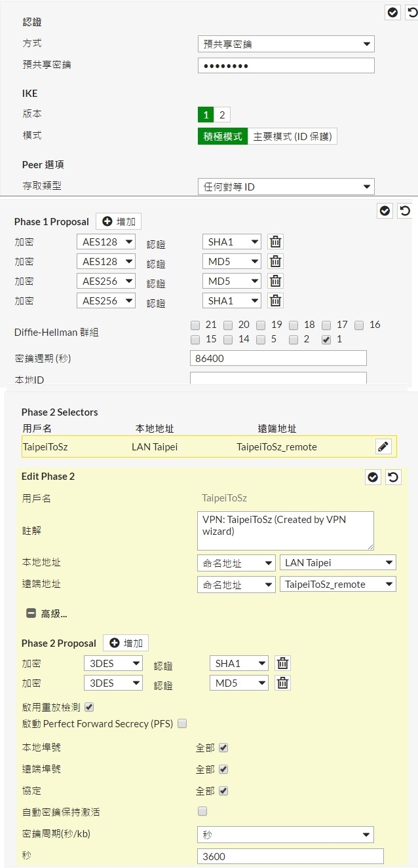
Task: Delete the AES256 MD5 Phase 1 proposal row
Action: click(x=276, y=281)
